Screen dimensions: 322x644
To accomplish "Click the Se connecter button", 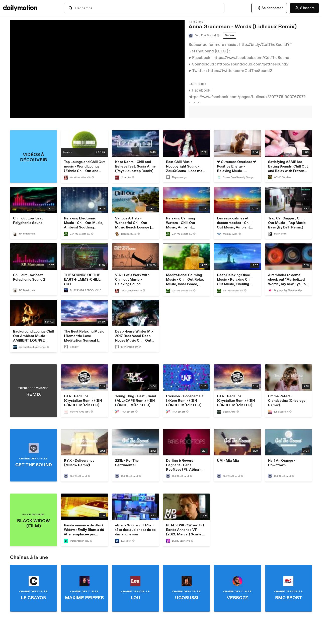I will click(269, 8).
